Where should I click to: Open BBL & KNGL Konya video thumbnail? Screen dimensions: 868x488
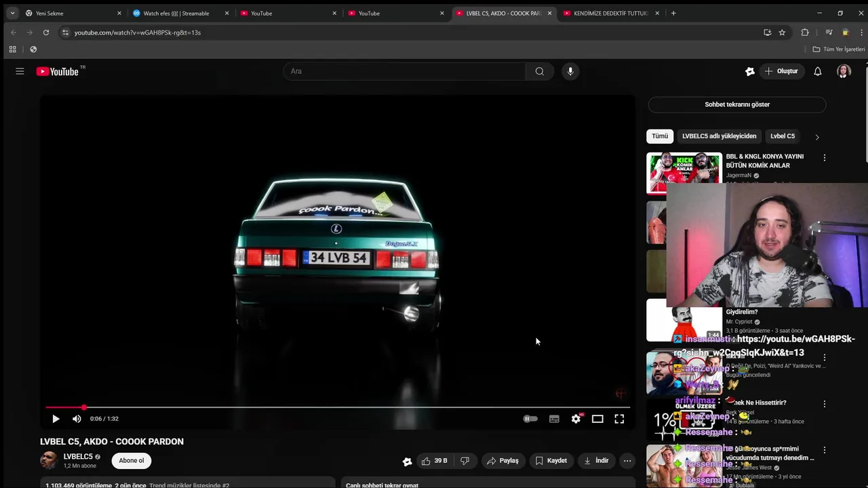pos(684,173)
